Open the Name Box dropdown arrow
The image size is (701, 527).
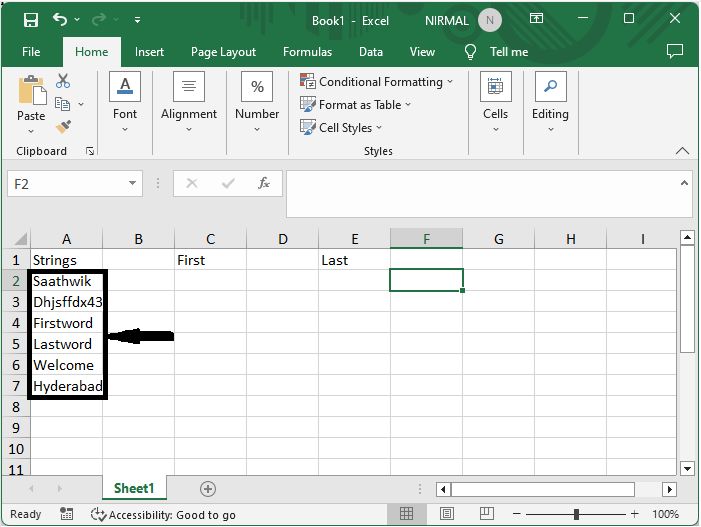pyautogui.click(x=132, y=183)
